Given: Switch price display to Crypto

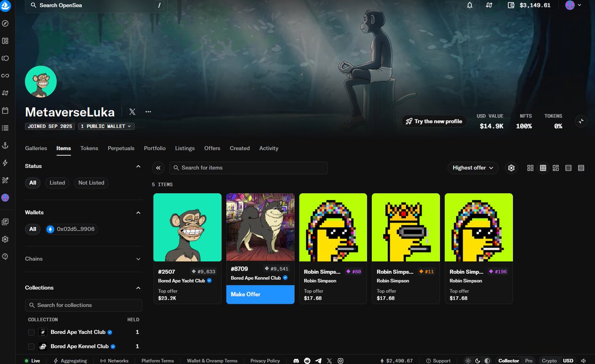Looking at the screenshot, I should [x=549, y=361].
